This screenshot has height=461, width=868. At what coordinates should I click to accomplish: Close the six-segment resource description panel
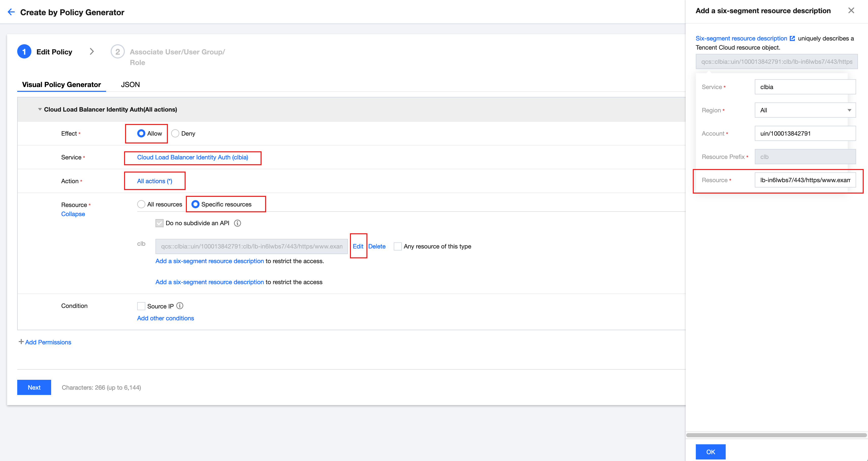pos(851,10)
